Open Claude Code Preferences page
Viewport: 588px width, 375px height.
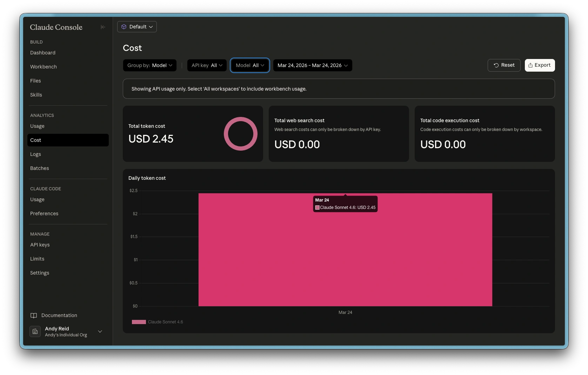point(44,213)
